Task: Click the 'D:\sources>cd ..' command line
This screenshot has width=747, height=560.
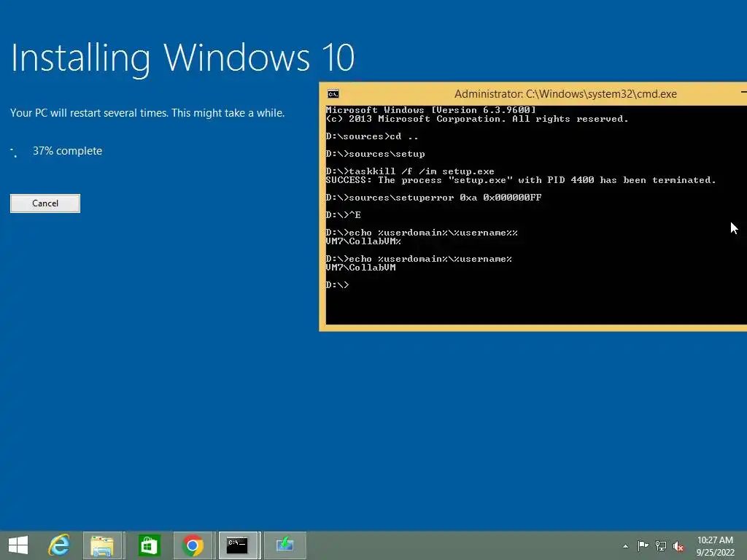Action: click(372, 136)
